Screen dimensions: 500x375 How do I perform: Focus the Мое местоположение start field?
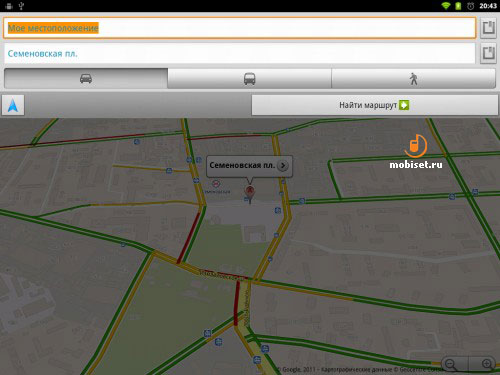(x=239, y=28)
